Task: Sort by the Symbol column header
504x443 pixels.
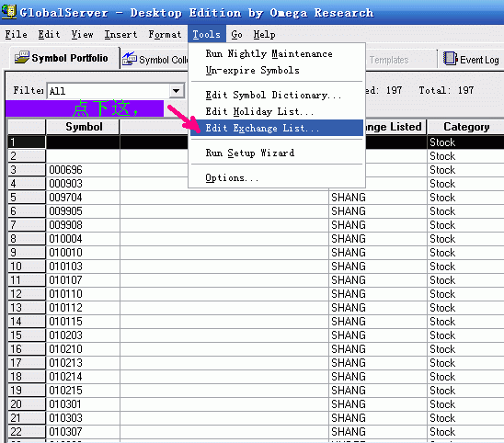Action: click(x=83, y=127)
